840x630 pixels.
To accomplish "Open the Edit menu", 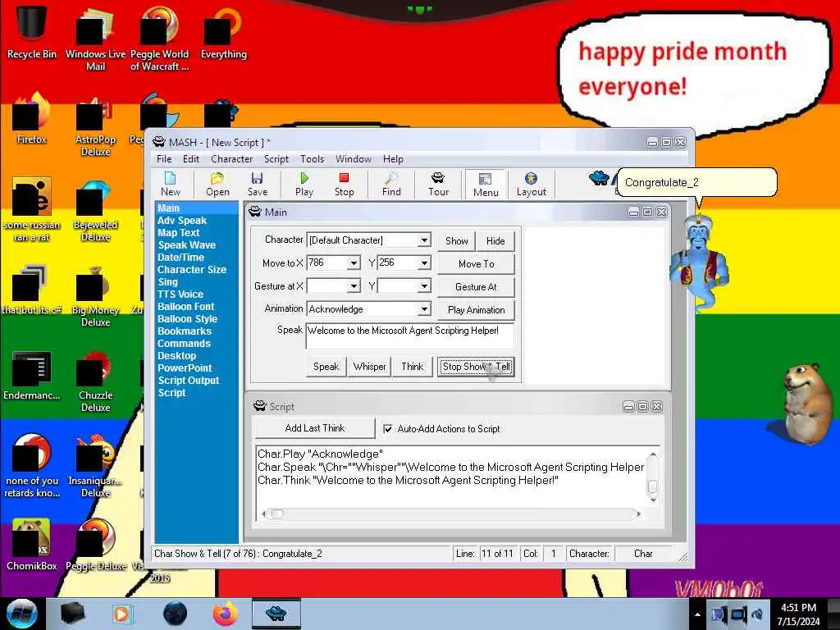I will click(190, 159).
